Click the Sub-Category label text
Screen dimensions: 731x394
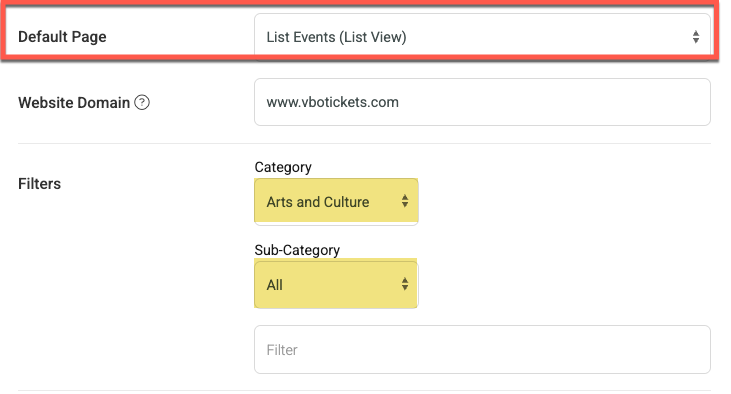click(x=297, y=250)
